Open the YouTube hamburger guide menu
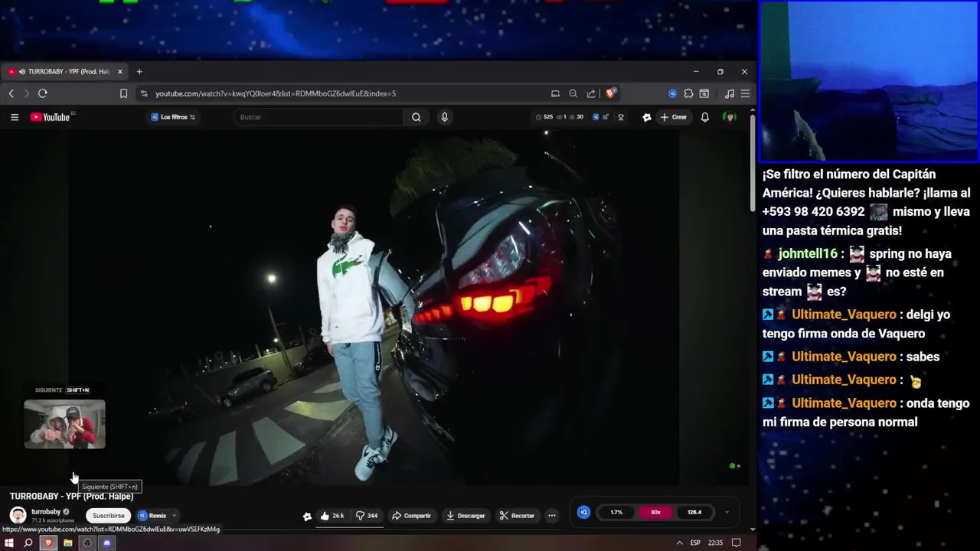The height and width of the screenshot is (551, 980). click(15, 117)
